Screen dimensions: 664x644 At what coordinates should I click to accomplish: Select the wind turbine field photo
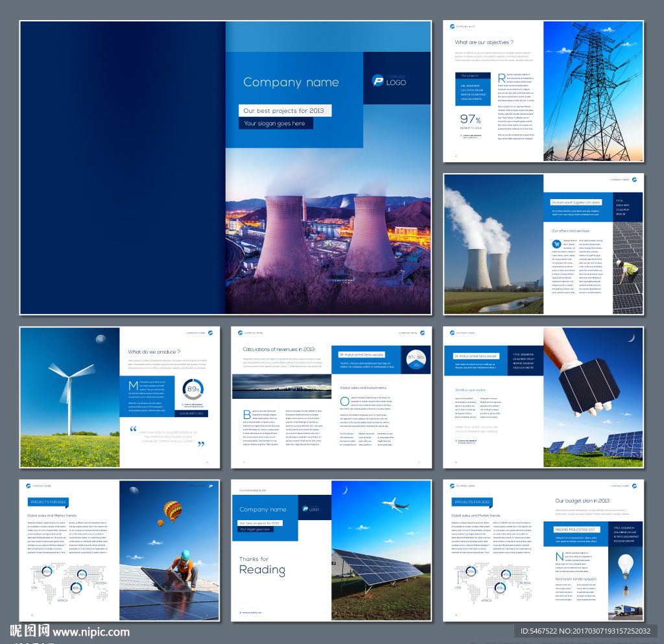tap(70, 397)
